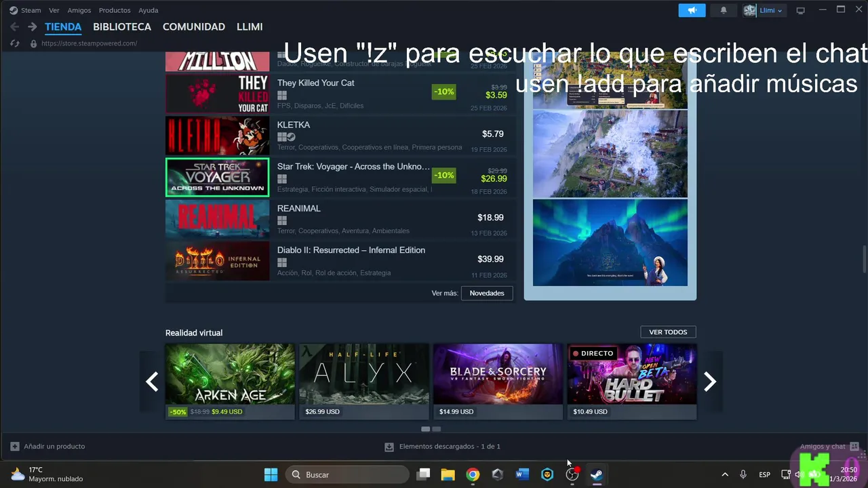This screenshot has width=868, height=488.
Task: Open the Amigos menu
Action: (79, 10)
